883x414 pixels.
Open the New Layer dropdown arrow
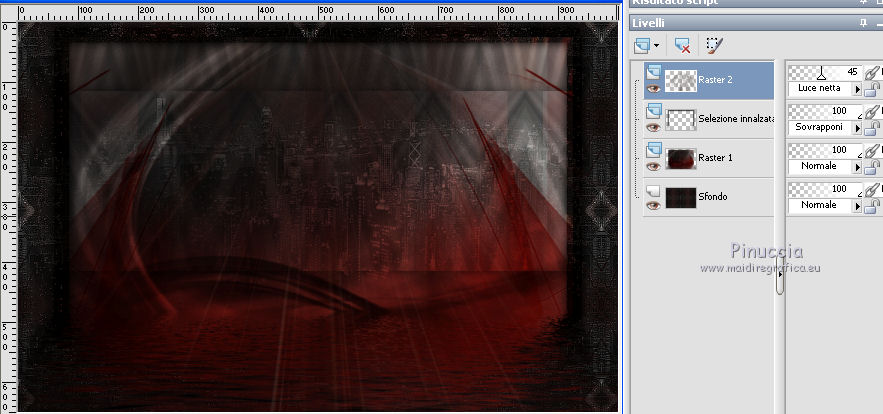[657, 46]
